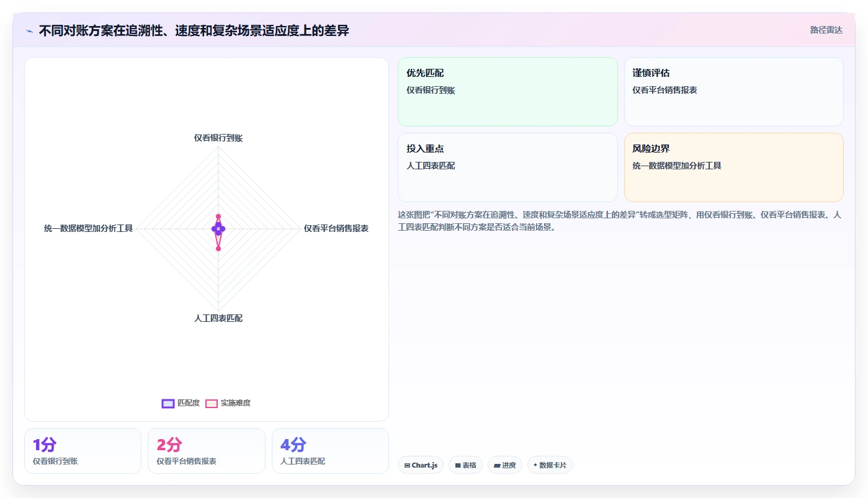Select the 进度 tag

tap(505, 465)
